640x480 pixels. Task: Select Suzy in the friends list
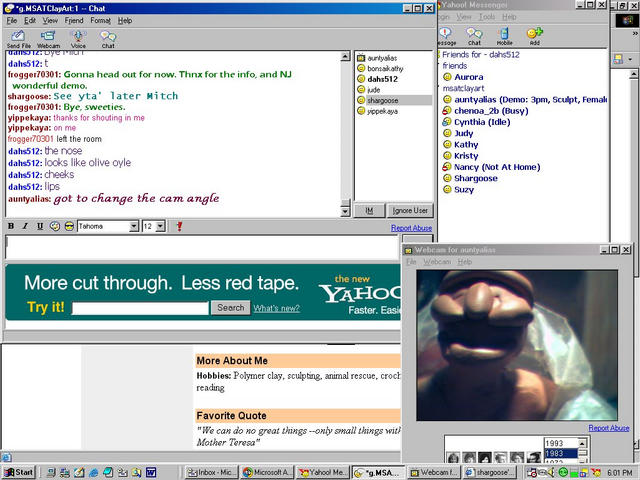(x=458, y=190)
